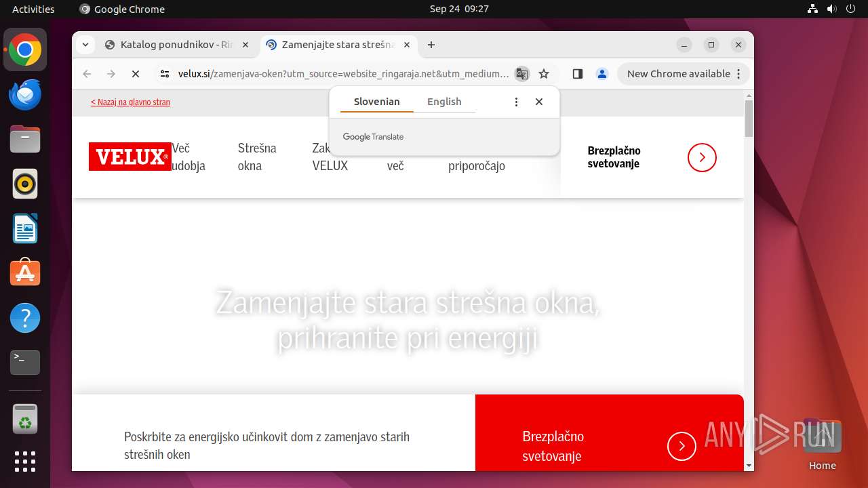Switch to Katalog ponudnikov tab

point(178,45)
